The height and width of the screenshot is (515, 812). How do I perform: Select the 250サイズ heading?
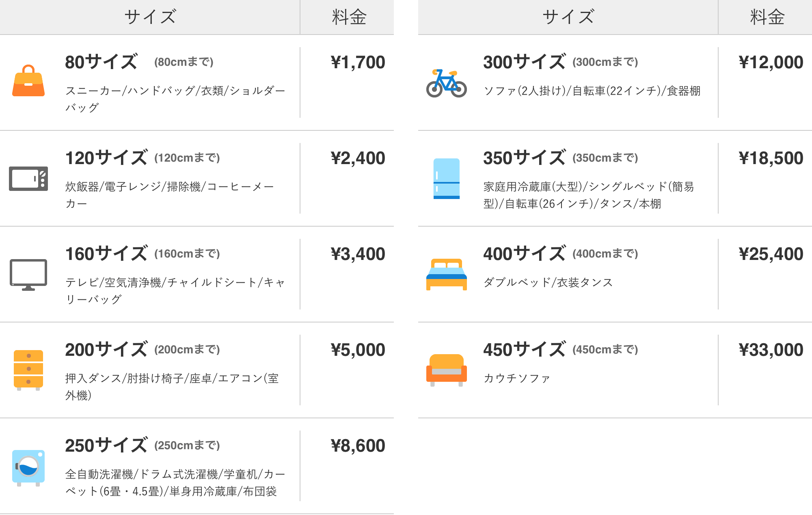point(106,446)
